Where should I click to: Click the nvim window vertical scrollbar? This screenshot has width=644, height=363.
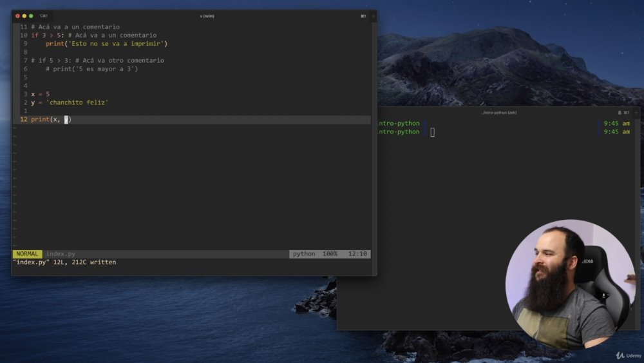point(374,148)
